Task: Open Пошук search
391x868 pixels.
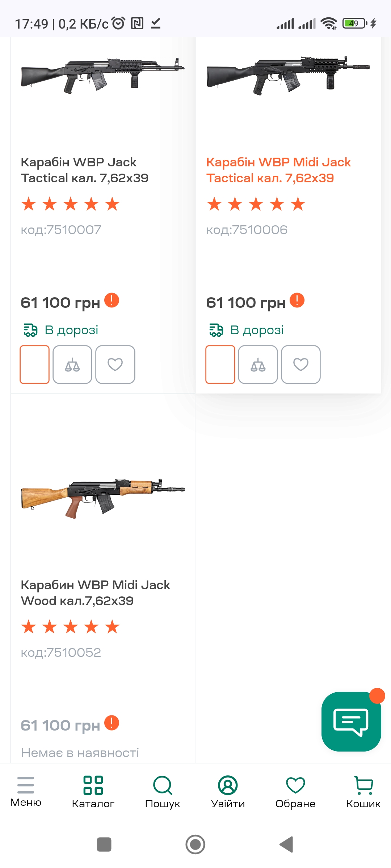Action: [163, 791]
